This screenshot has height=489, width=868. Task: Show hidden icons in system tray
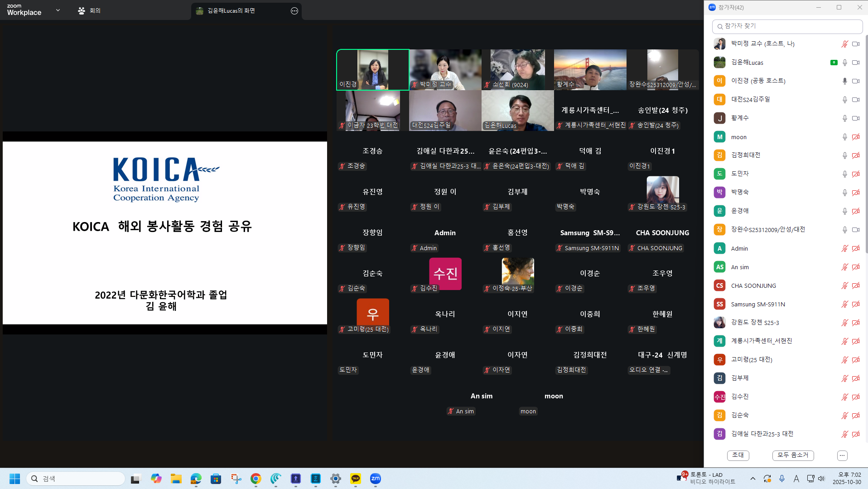click(x=753, y=479)
